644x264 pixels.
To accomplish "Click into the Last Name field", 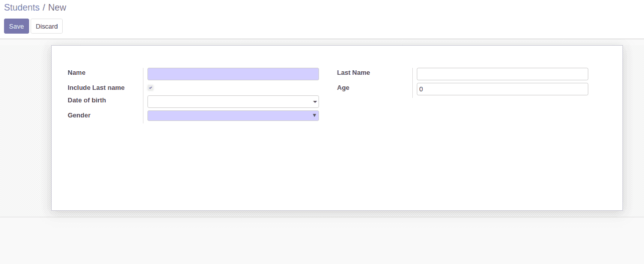I will [503, 74].
